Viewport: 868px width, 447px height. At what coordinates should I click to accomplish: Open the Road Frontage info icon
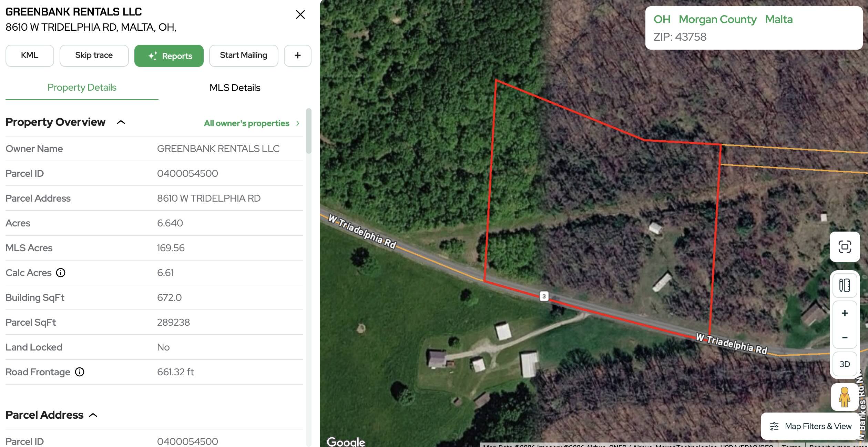coord(80,372)
